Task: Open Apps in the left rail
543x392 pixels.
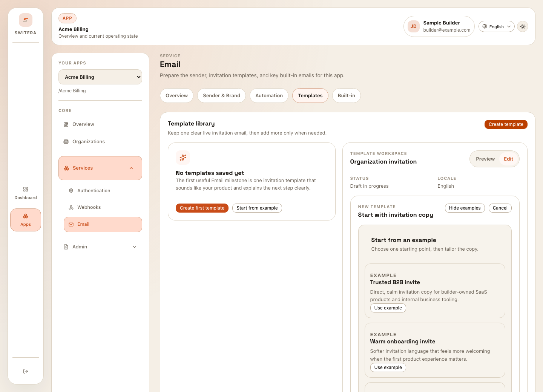Action: [x=26, y=220]
